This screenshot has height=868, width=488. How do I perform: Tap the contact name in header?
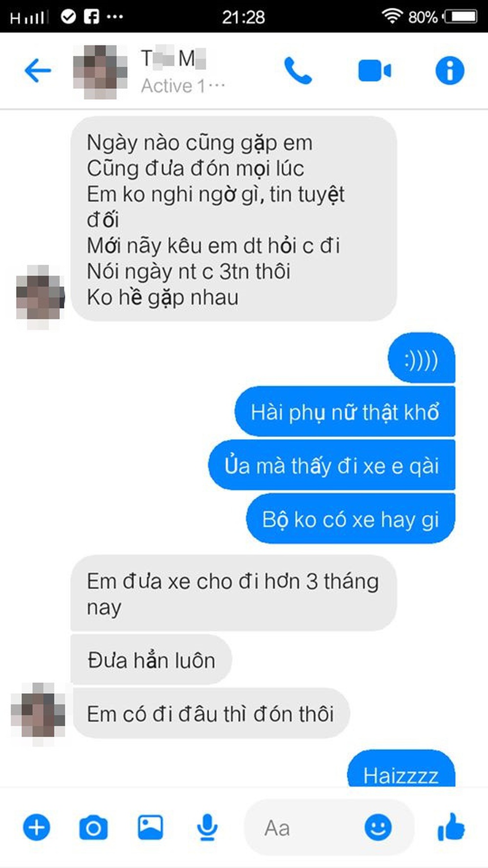pyautogui.click(x=174, y=59)
